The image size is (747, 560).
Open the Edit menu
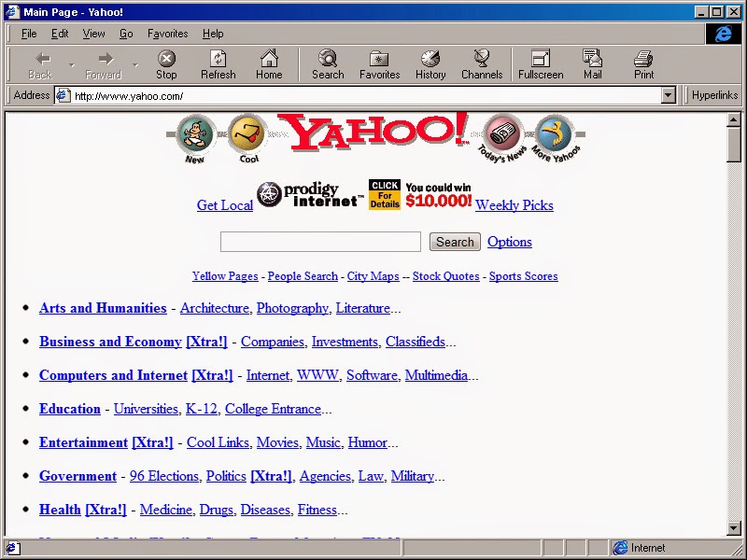[60, 34]
